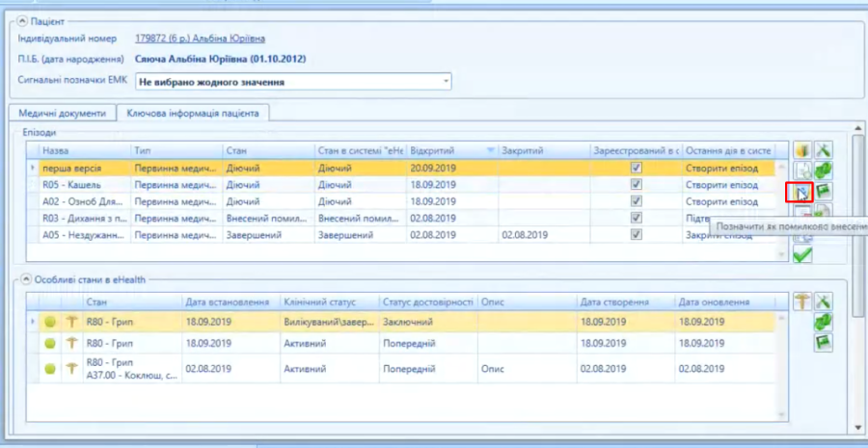Click the Дата встановлення column header
This screenshot has height=448, width=868.
[231, 302]
